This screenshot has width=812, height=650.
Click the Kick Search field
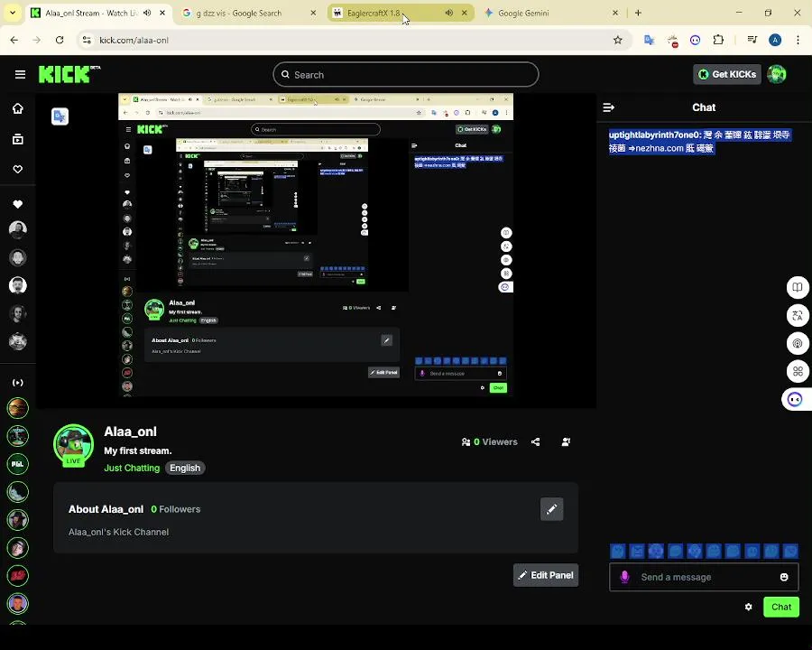pyautogui.click(x=405, y=75)
